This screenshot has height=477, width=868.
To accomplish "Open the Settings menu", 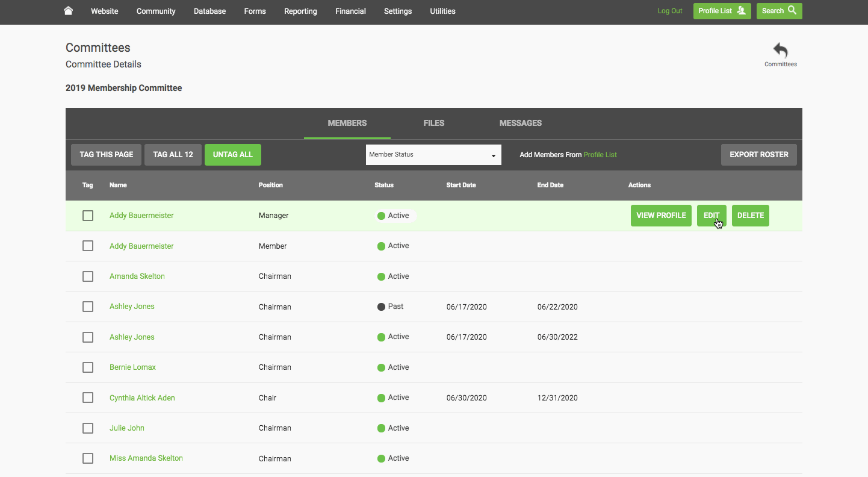I will point(398,11).
